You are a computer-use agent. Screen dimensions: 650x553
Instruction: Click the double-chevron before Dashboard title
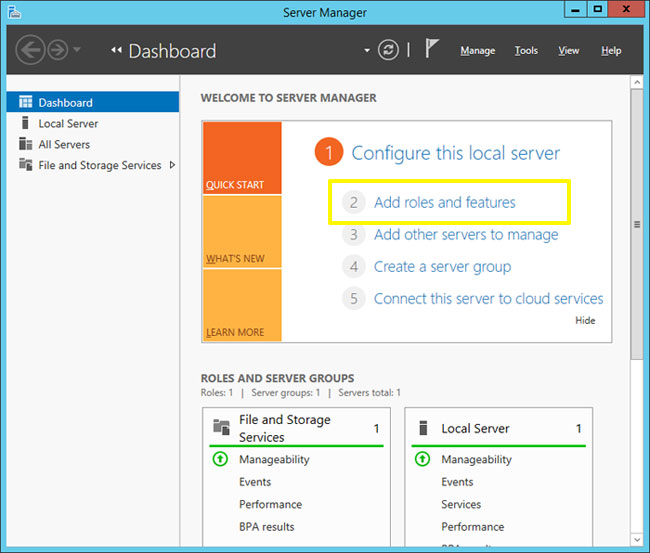point(116,50)
